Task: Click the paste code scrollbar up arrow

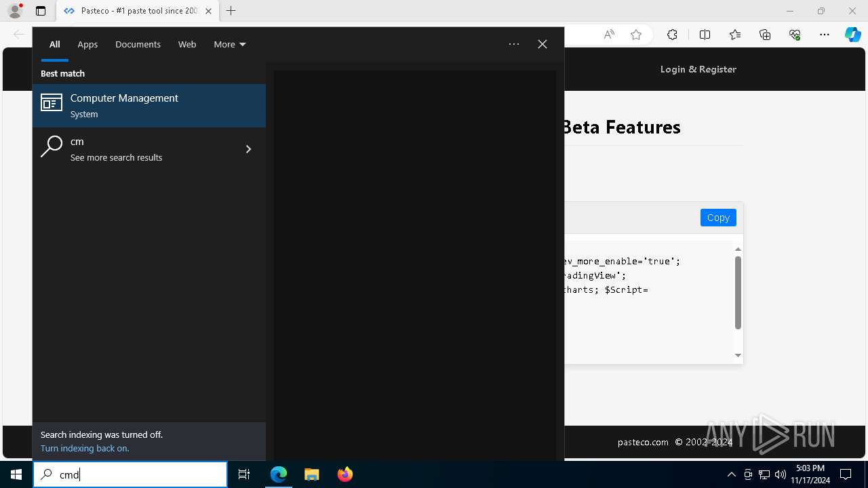Action: pos(738,249)
